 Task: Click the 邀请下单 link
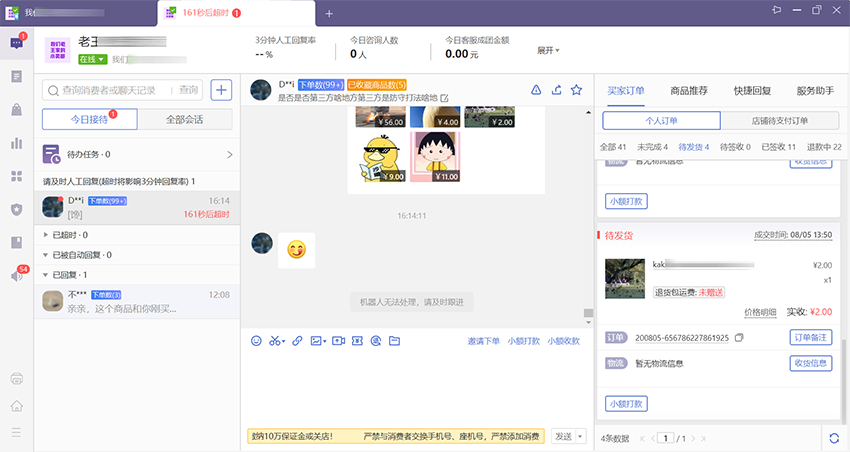click(x=484, y=341)
